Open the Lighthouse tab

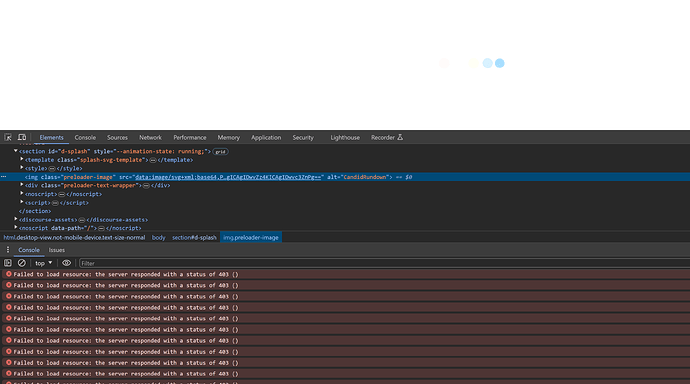(345, 137)
